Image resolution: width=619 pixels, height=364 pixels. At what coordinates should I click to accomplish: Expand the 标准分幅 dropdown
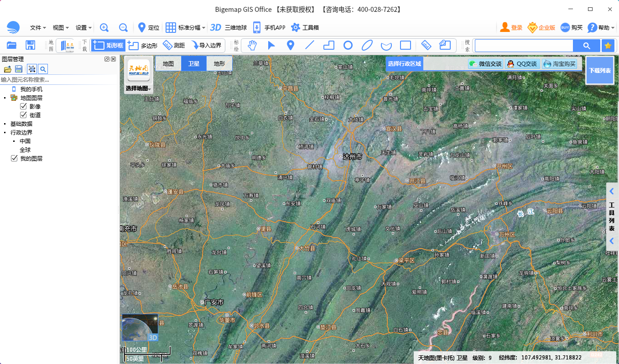coord(185,27)
